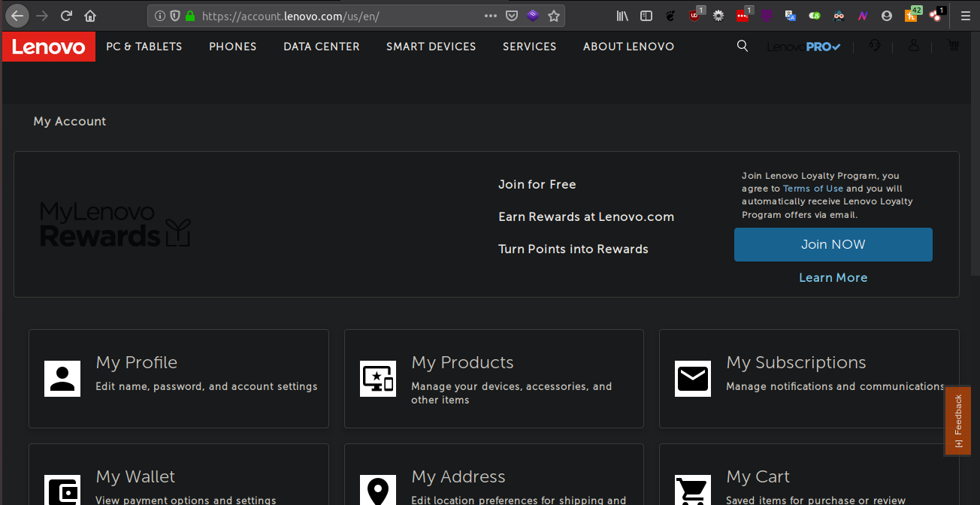Click the 'Earn Rewards at Lenovo.com' text
980x505 pixels.
[x=586, y=217]
